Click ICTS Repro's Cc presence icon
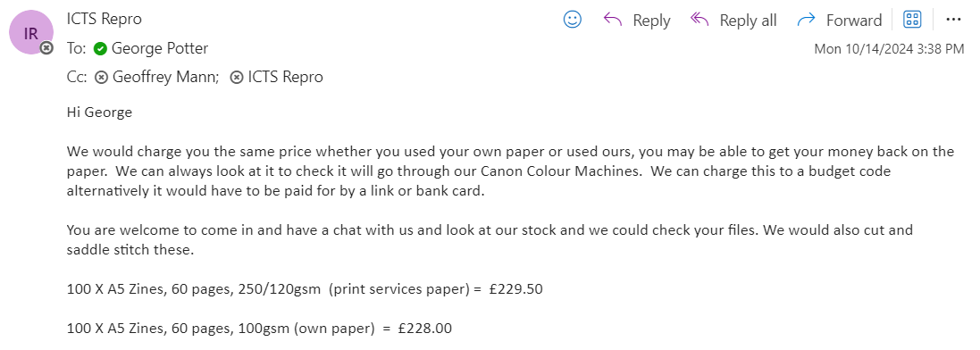The height and width of the screenshot is (350, 980). (x=237, y=78)
